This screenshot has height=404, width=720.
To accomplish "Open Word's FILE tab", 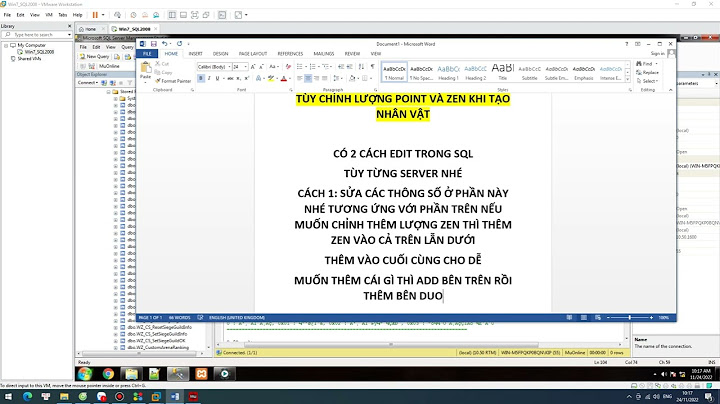I will pos(147,54).
